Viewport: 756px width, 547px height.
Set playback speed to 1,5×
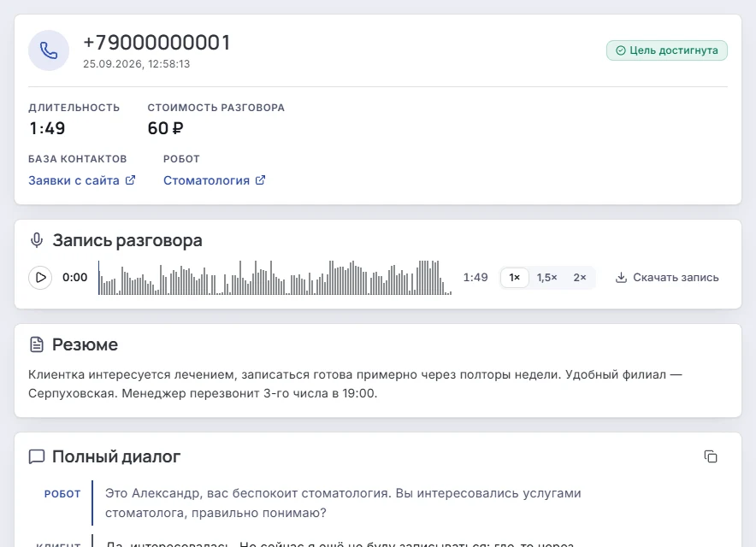pyautogui.click(x=546, y=278)
